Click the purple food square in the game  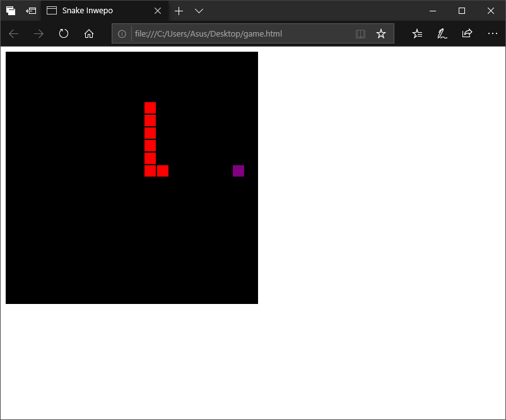[x=238, y=170]
